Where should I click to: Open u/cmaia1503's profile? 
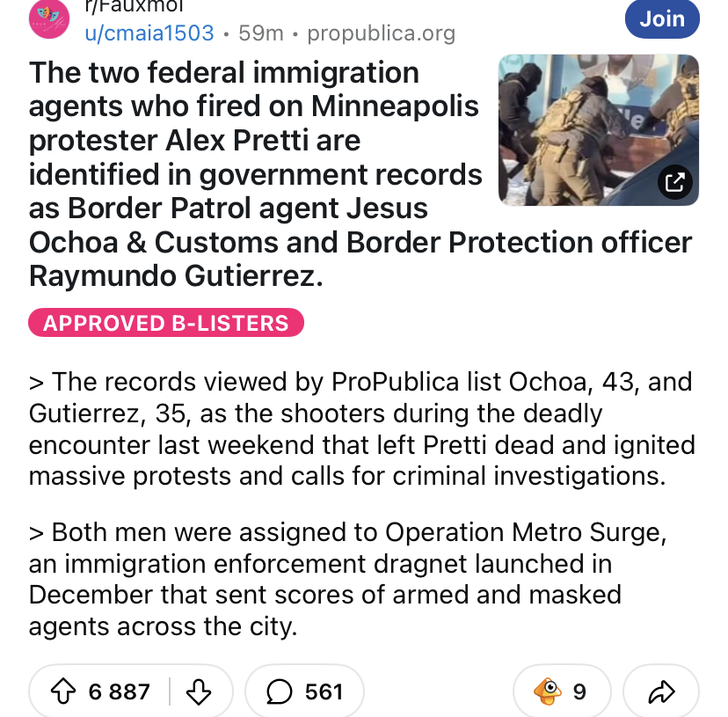149,33
